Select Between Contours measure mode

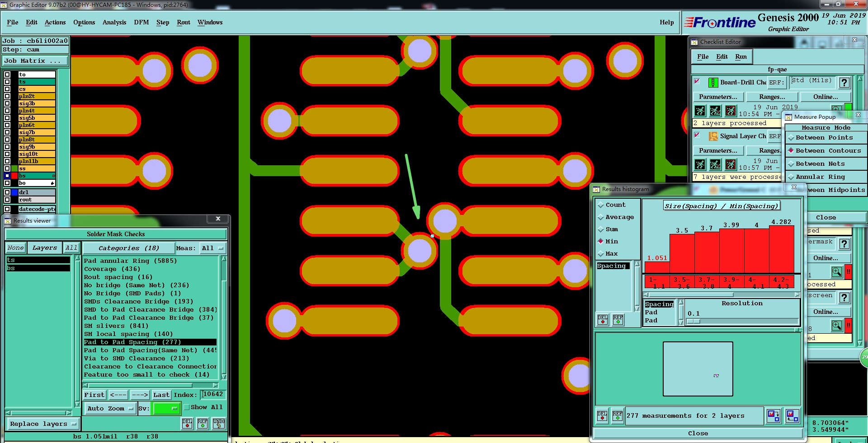(826, 151)
